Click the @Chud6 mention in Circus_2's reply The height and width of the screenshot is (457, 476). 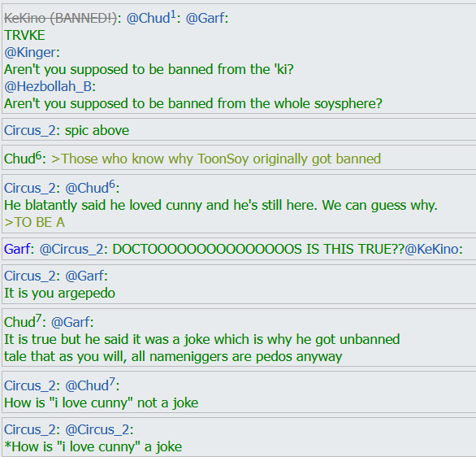(90, 188)
